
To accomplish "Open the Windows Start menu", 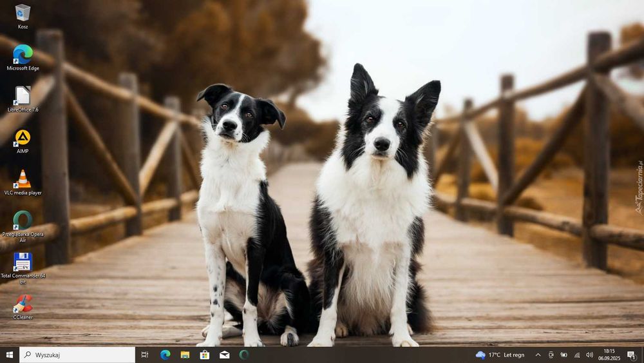I will coord(10,355).
